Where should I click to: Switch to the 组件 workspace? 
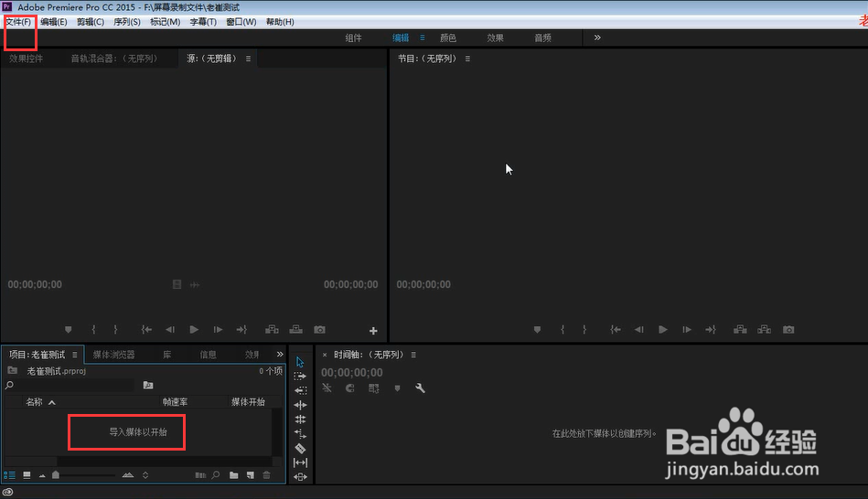point(353,37)
